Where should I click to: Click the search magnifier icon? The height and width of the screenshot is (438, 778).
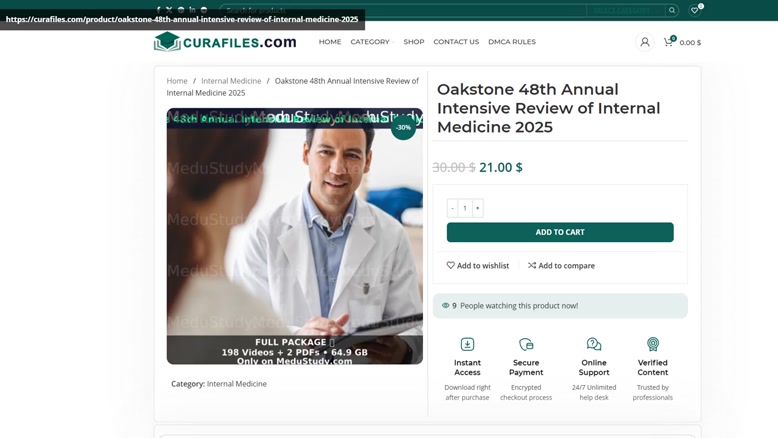pos(672,10)
